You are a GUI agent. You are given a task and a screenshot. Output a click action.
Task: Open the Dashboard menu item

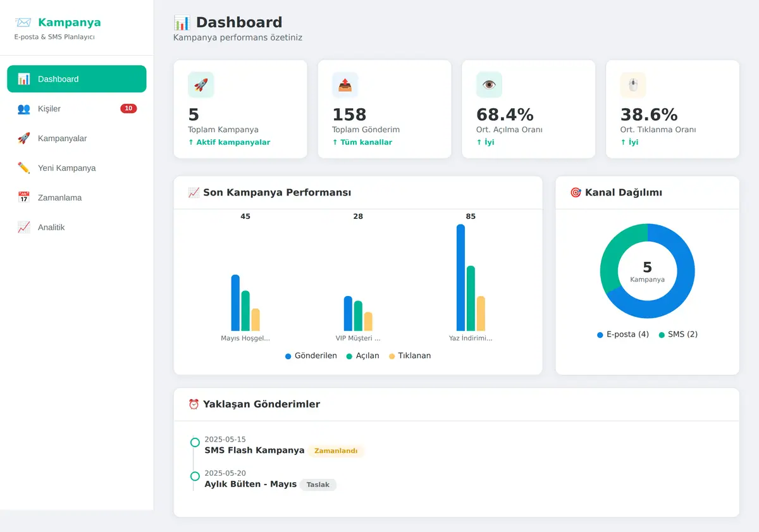77,79
